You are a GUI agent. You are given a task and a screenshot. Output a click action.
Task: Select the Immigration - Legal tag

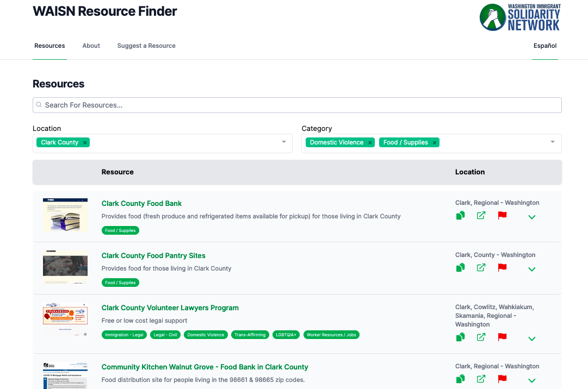(124, 335)
